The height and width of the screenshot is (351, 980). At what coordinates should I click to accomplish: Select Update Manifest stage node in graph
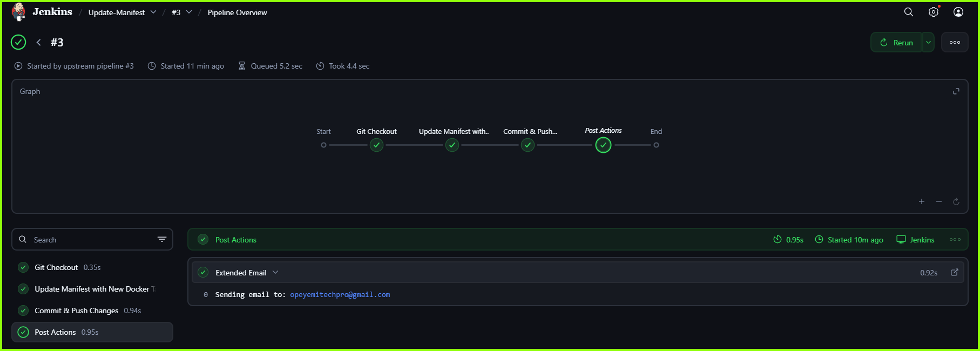pos(452,145)
